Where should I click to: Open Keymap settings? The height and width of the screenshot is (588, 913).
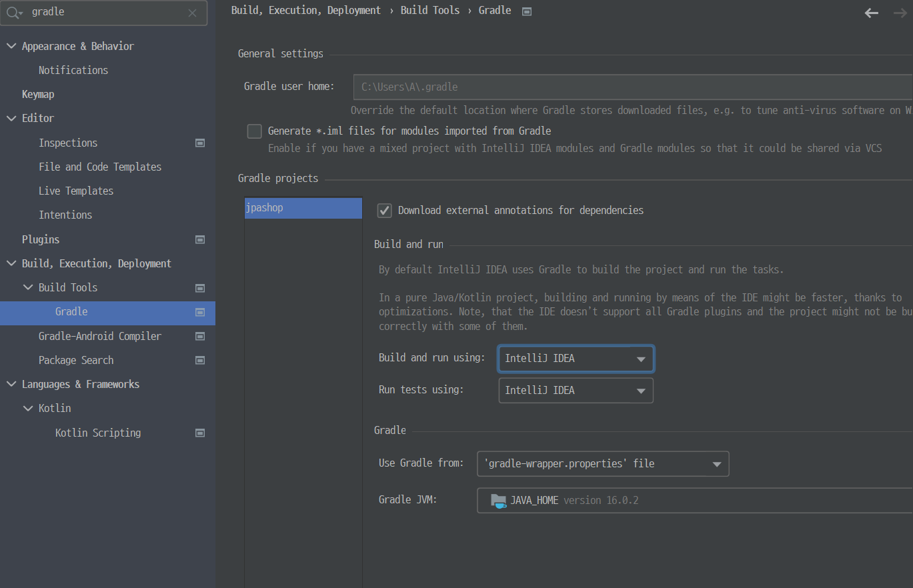pyautogui.click(x=38, y=94)
